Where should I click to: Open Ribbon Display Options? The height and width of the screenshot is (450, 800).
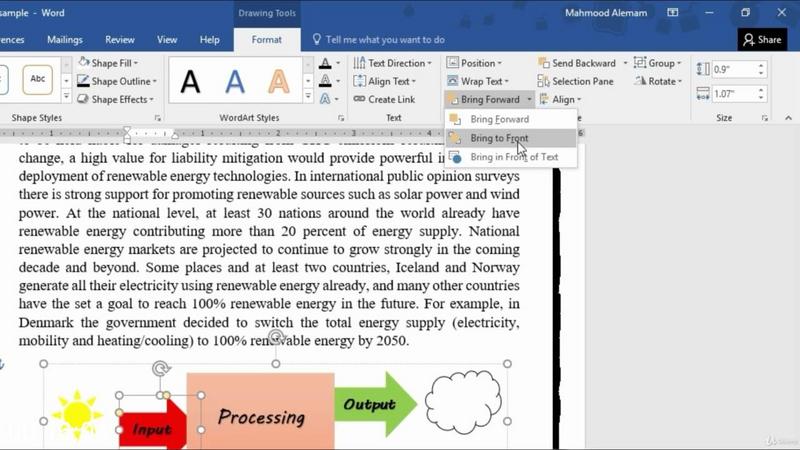[673, 13]
